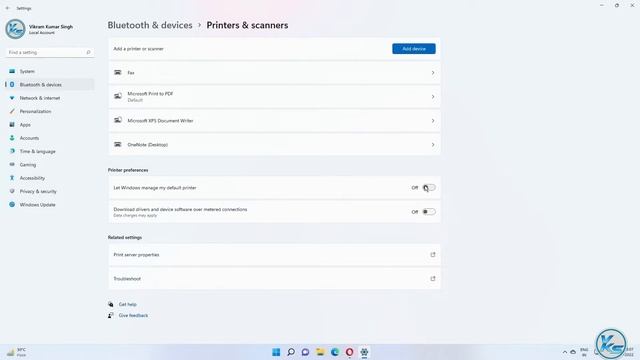Expand Microsoft XPS Document Writer chevron
This screenshot has height=360, width=640.
tap(433, 121)
